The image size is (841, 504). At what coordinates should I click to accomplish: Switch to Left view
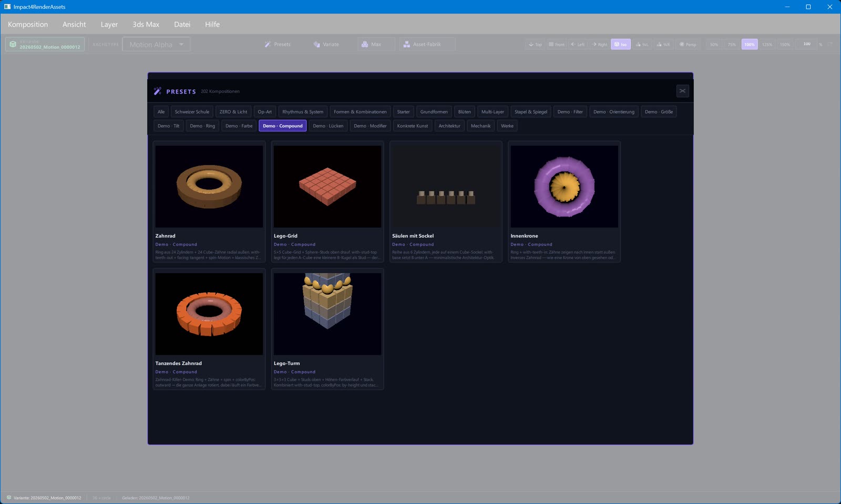coord(578,44)
